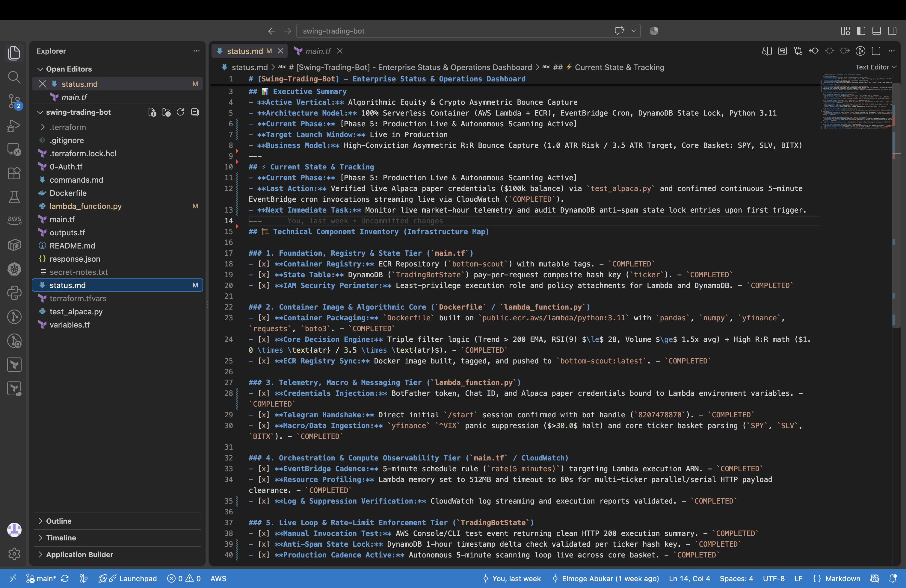
Task: Open Text Editor dropdown at top right
Action: (x=876, y=67)
